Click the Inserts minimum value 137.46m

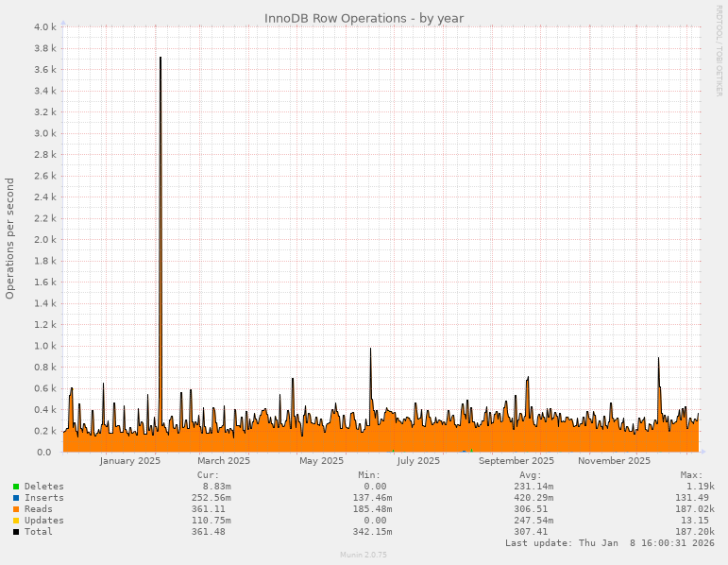(372, 498)
